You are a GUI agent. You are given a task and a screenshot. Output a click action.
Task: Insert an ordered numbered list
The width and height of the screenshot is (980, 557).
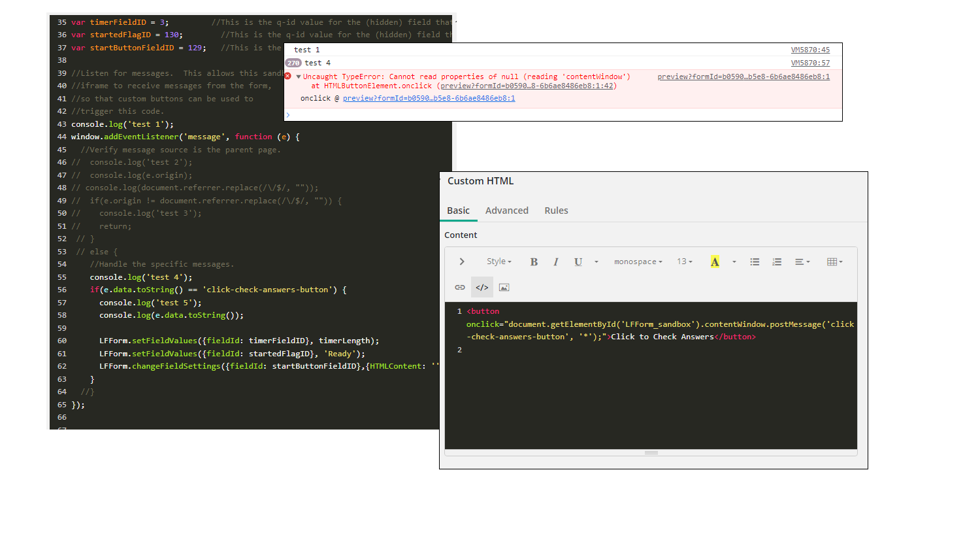click(x=777, y=262)
